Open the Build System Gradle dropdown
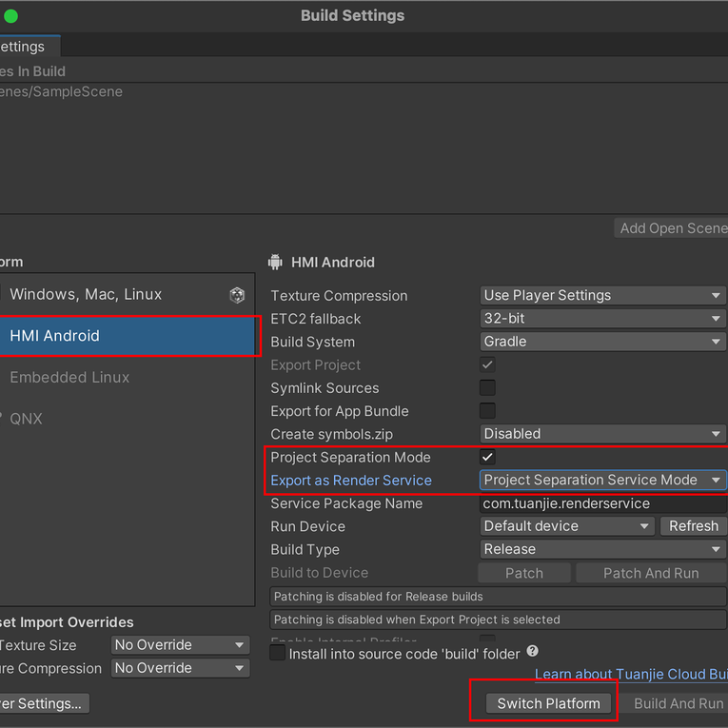The image size is (728, 728). coord(602,342)
